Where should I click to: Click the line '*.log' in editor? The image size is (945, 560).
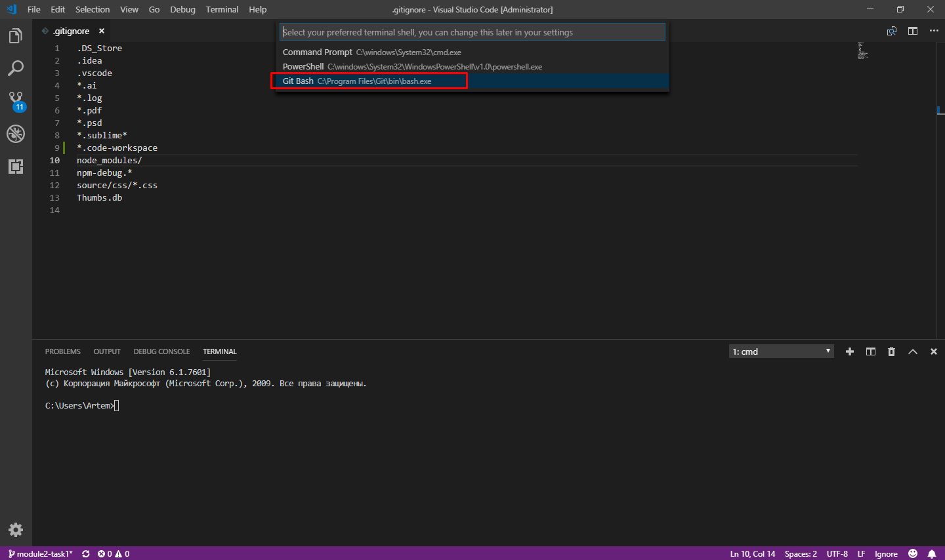click(89, 98)
